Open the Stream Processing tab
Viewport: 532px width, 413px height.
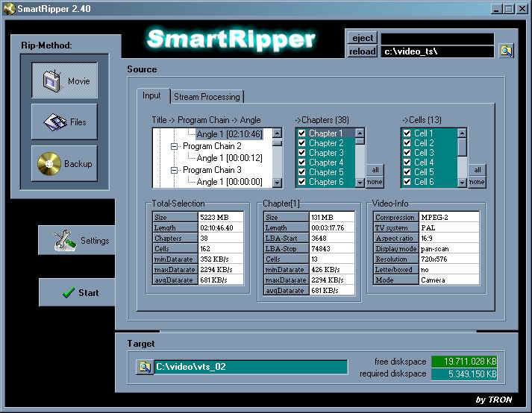click(x=207, y=97)
